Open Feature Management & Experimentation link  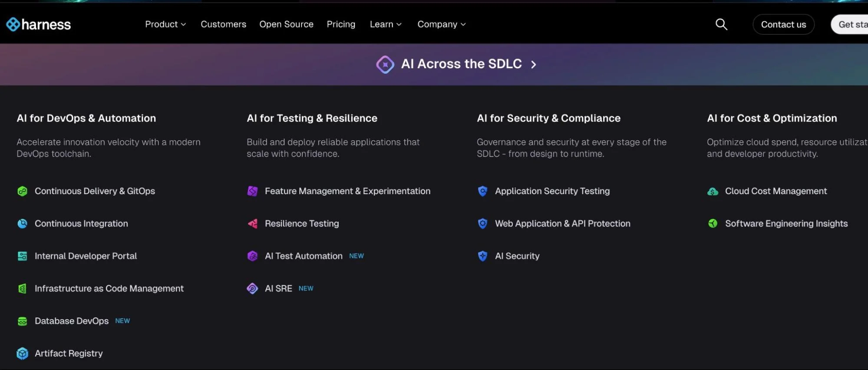coord(347,191)
